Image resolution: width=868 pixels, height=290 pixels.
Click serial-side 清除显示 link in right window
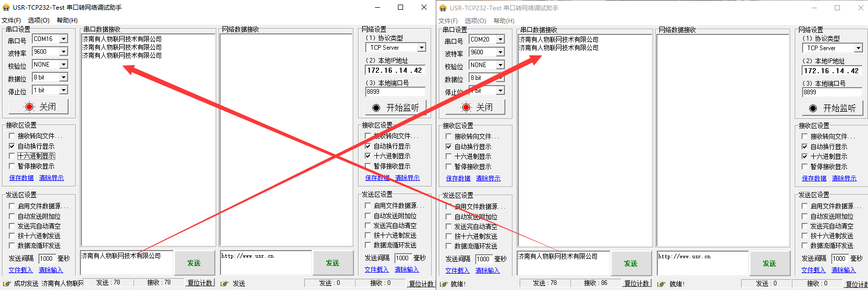click(x=488, y=178)
